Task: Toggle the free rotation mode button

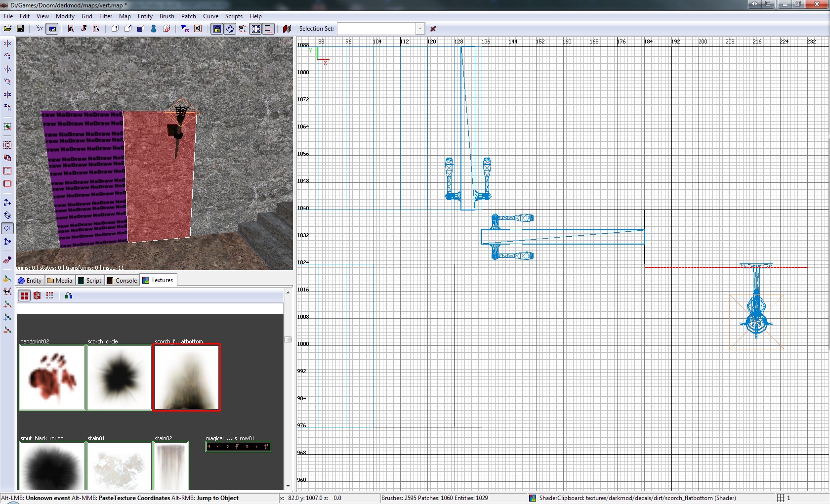Action: pyautogui.click(x=230, y=29)
